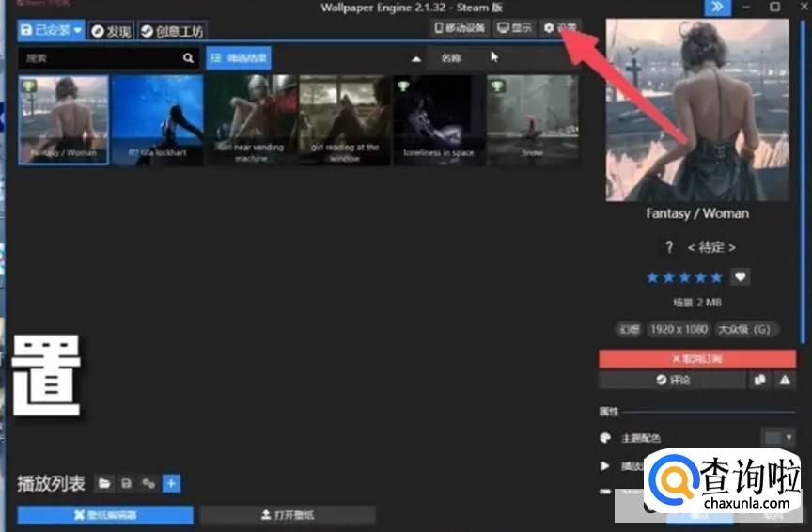Click the trophy badge on Snow thumbnail
Viewport: 812px width, 532px height.
[x=498, y=86]
